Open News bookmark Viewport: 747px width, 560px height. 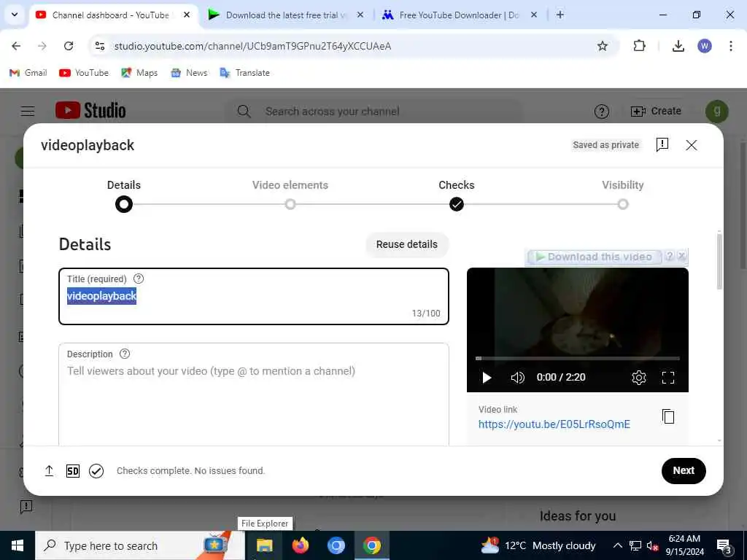[189, 73]
